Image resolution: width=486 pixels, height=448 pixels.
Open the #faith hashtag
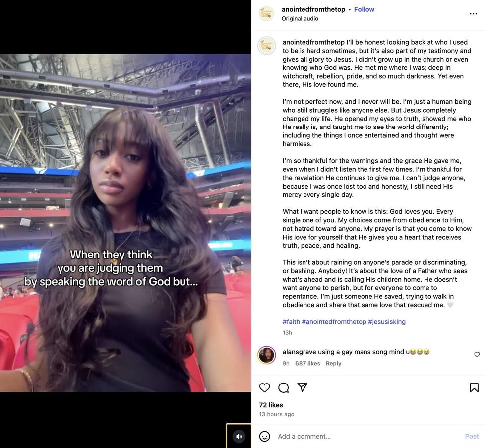291,322
